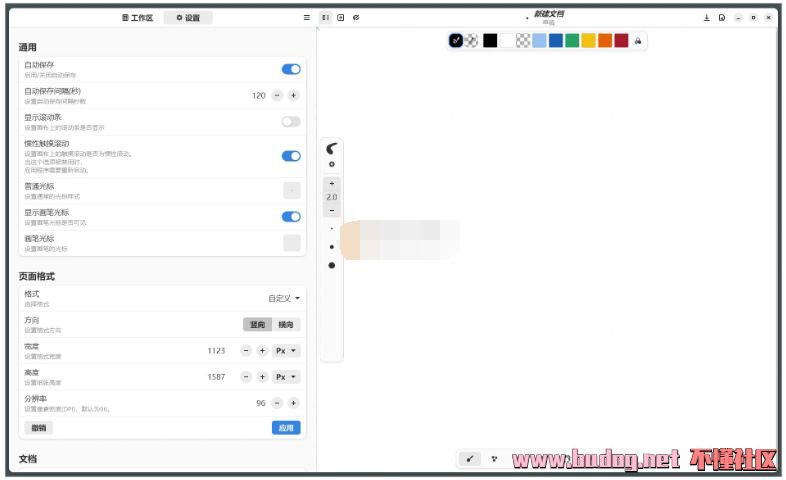Expand the width unit Px dropdown
This screenshot has height=480, width=786.
click(x=287, y=351)
